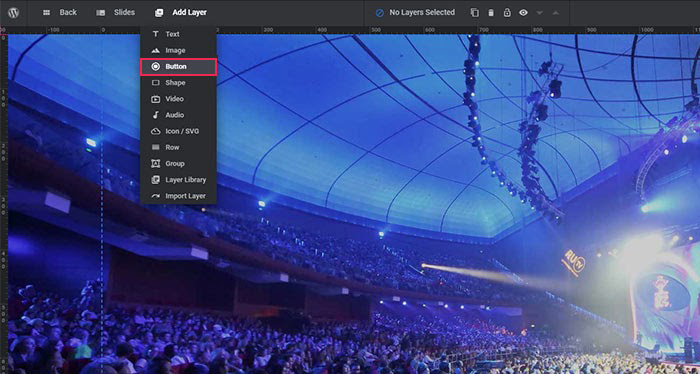Click the up arrow layer order icon
The height and width of the screenshot is (374, 700).
[x=555, y=12]
